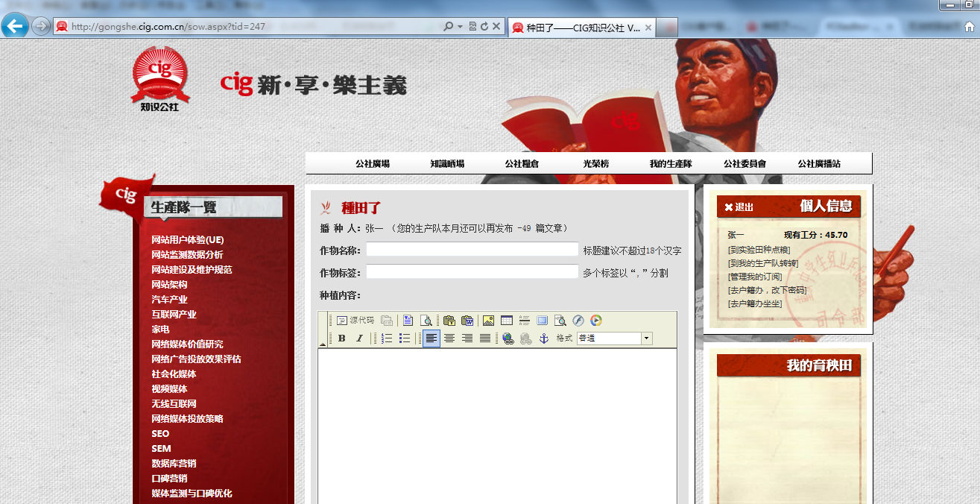This screenshot has height=504, width=980.
Task: Open the 去户籍办坐坐 link
Action: click(754, 303)
